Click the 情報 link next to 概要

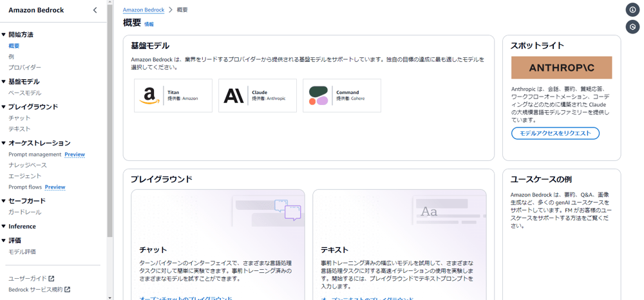(149, 24)
